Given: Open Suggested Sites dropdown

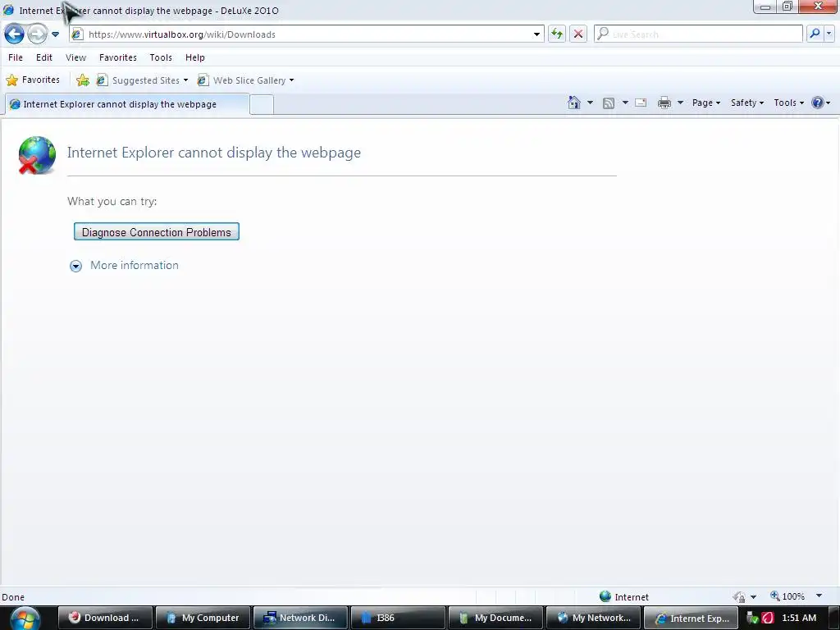Looking at the screenshot, I should (143, 80).
